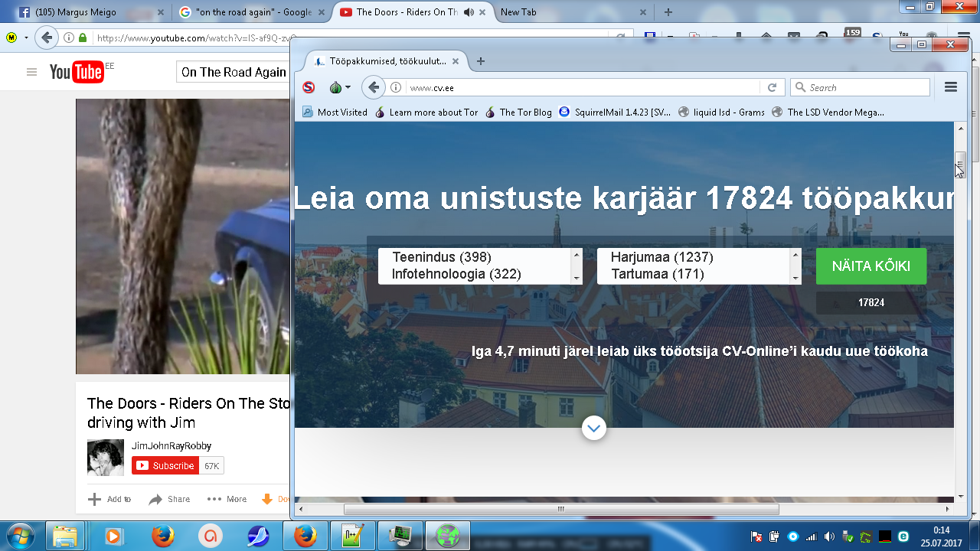
Task: Close the New Tab tab
Action: coord(643,12)
